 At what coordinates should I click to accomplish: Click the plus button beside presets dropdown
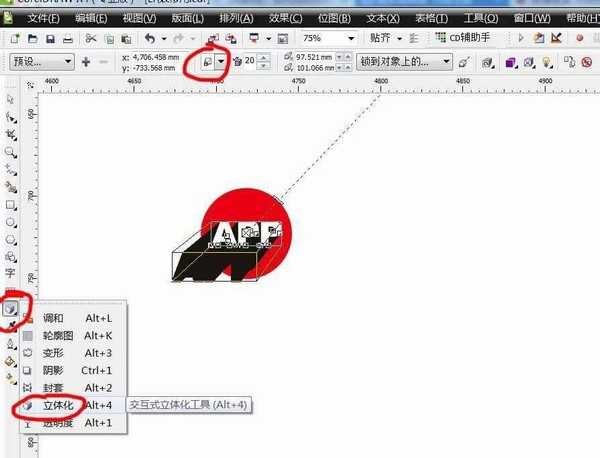(x=86, y=61)
